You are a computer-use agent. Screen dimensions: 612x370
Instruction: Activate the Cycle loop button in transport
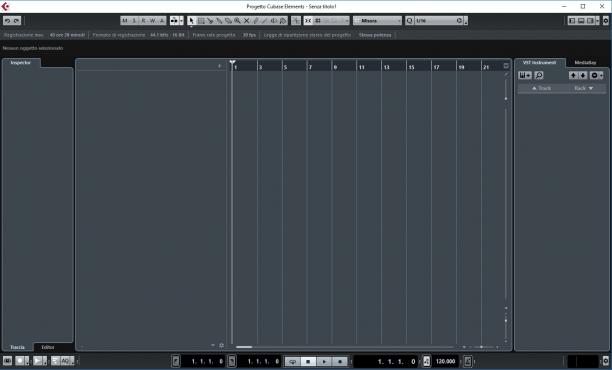[292, 361]
